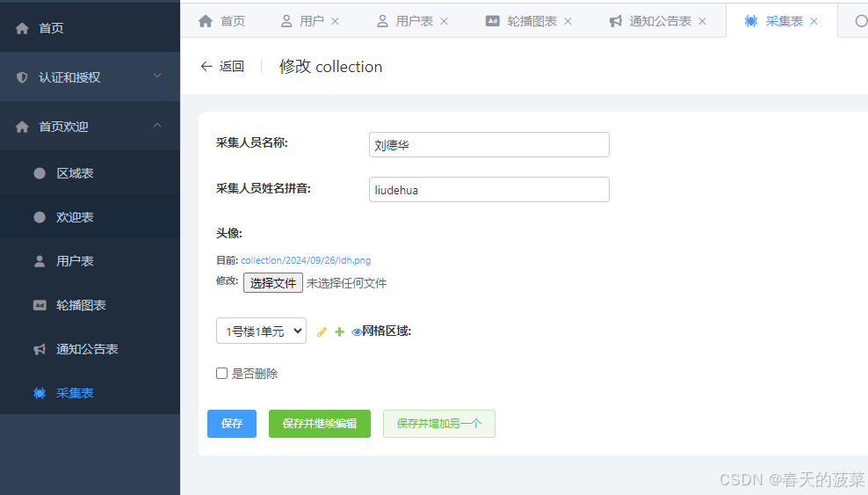Open 轮播图表 in the sidebar menu
Screen dimensions: 868x495
90,305
